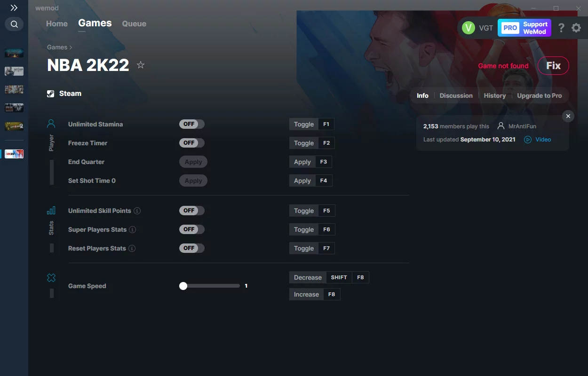This screenshot has height=376, width=588.
Task: Click the Game Speed slider handle
Action: 183,286
